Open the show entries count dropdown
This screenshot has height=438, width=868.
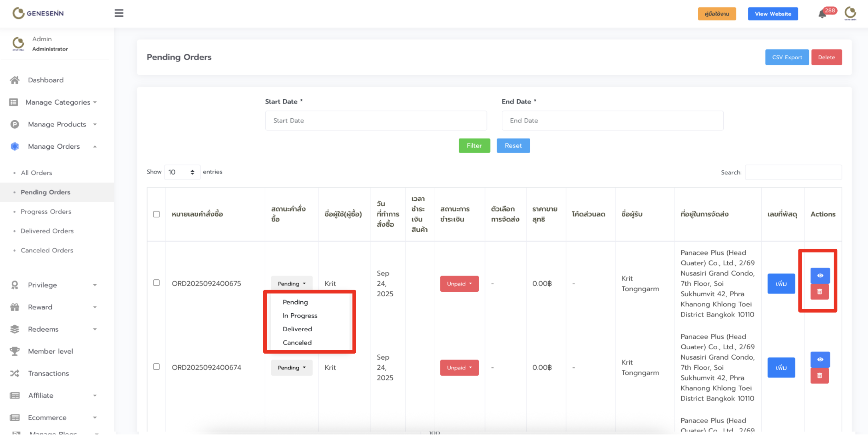182,172
